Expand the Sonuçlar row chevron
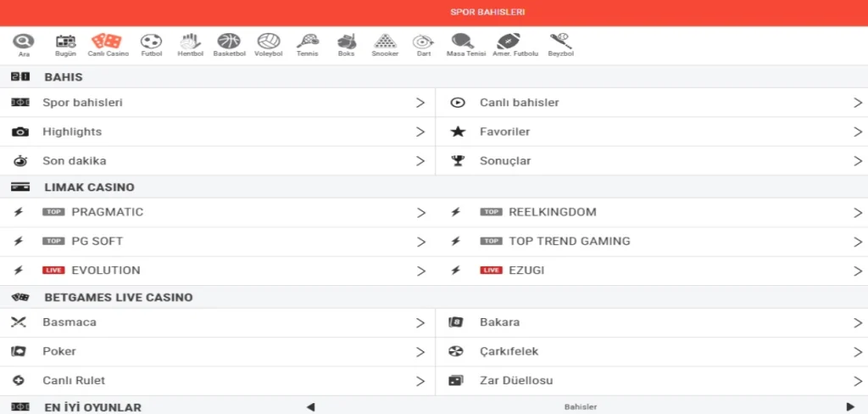Viewport: 868px width, 414px height. 857,161
